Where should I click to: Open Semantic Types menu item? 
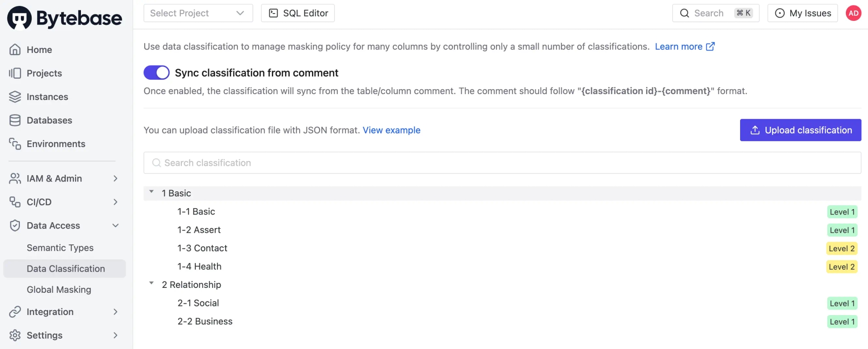[60, 248]
